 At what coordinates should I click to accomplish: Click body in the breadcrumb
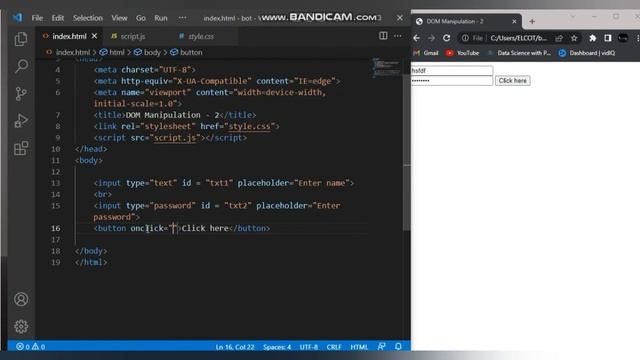(x=152, y=52)
